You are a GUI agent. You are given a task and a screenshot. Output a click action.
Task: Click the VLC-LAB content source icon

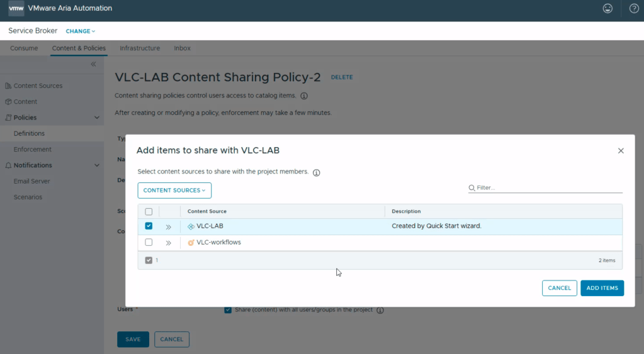coord(191,226)
